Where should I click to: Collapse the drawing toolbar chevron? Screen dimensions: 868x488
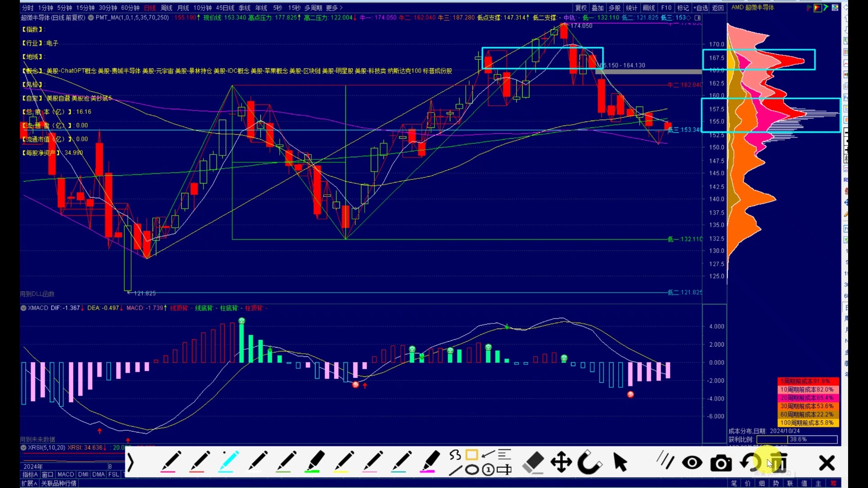click(x=131, y=463)
